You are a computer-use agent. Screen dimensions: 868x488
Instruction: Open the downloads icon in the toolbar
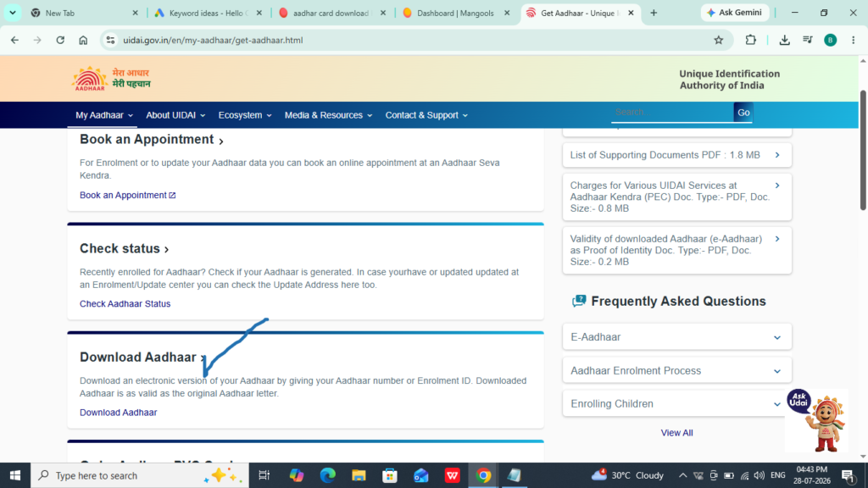point(784,40)
